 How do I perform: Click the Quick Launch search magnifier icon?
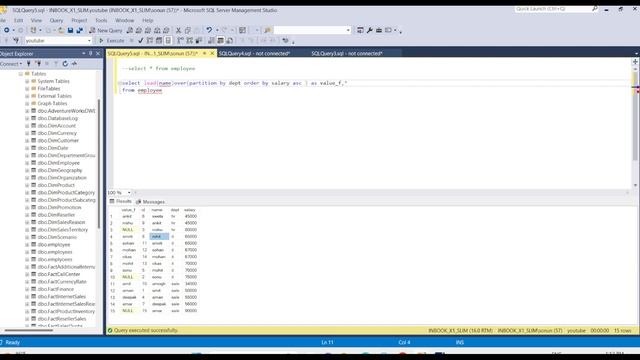pyautogui.click(x=595, y=9)
